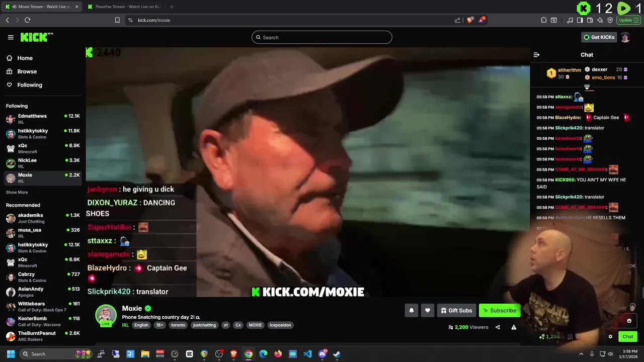Click BlazeHydro username in chat
The height and width of the screenshot is (362, 644).
point(568,118)
